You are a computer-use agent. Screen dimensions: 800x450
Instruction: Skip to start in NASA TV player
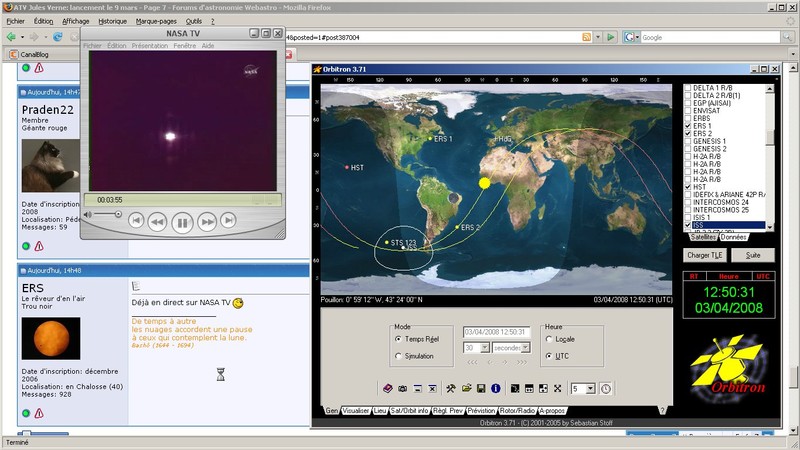(x=136, y=220)
